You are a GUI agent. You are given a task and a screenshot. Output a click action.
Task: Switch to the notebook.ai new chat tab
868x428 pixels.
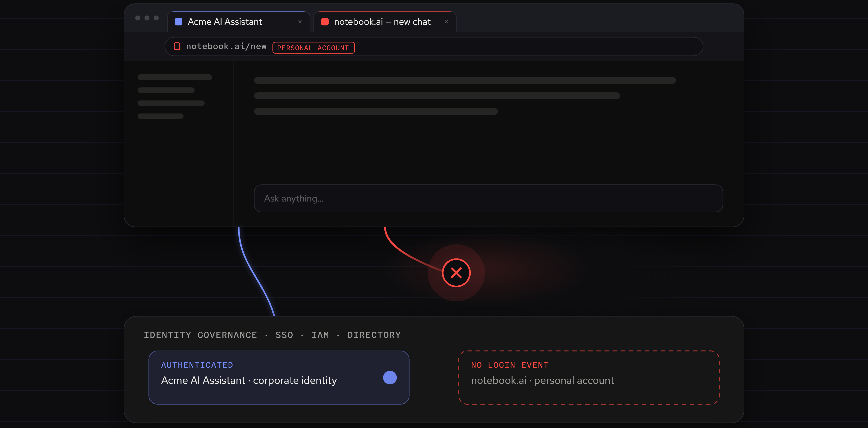pos(385,22)
